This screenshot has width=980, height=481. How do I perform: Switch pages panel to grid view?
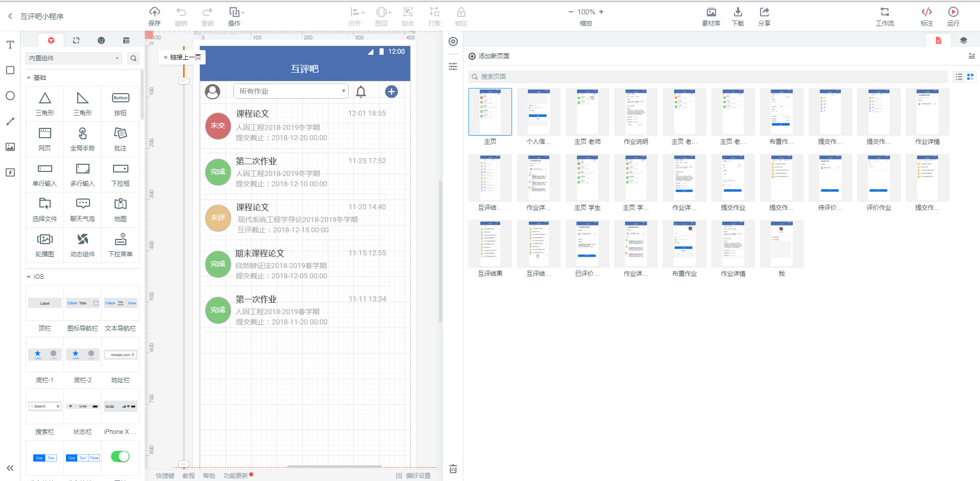(970, 77)
